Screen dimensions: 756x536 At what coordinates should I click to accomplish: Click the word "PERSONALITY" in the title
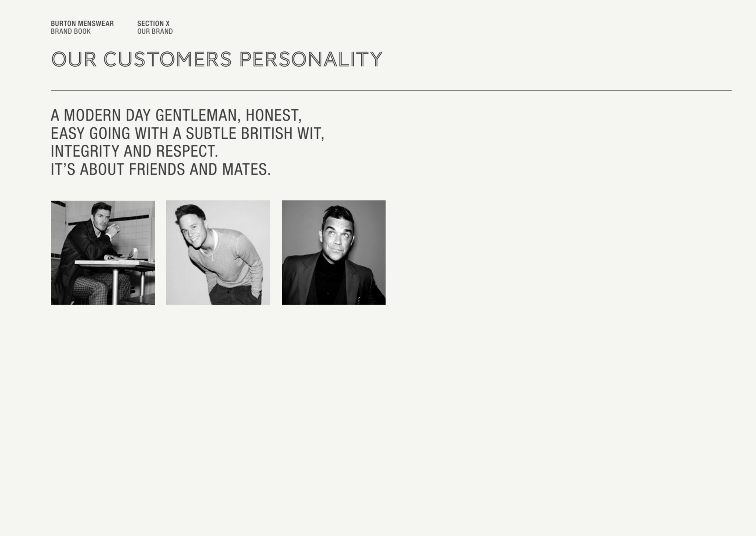(311, 59)
